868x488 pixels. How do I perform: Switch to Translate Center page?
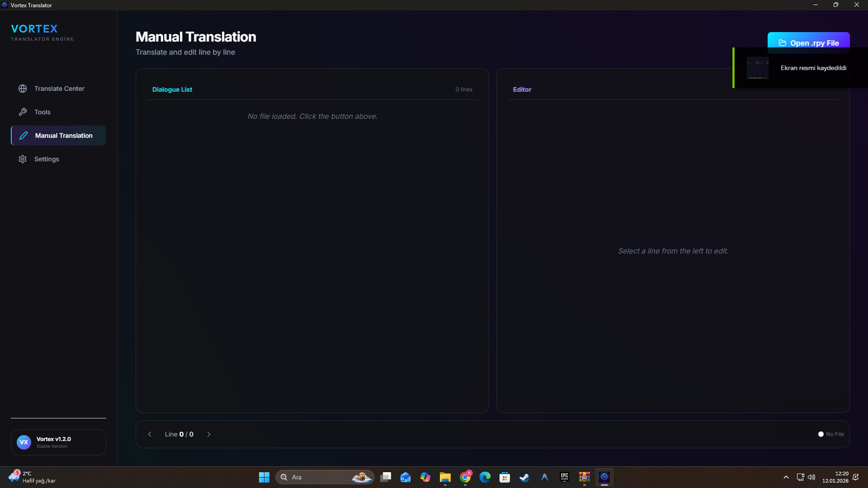point(59,89)
